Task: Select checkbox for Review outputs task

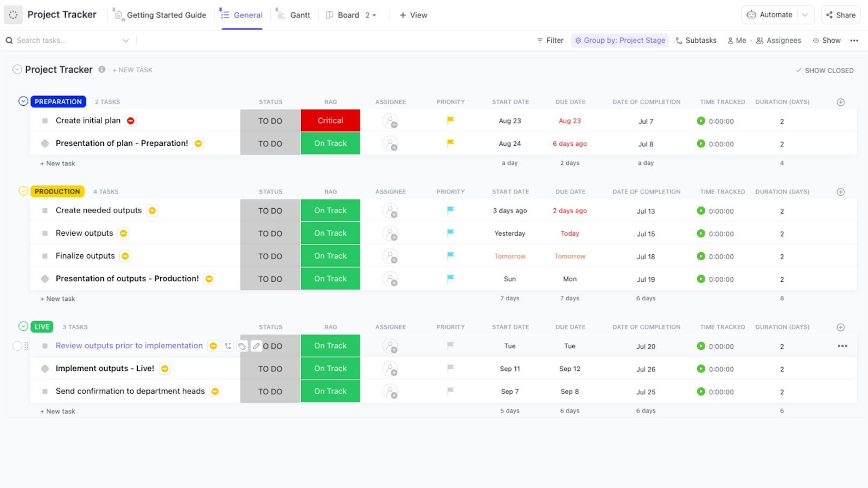Action: (17, 346)
